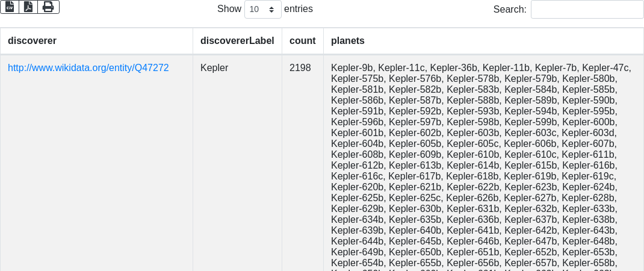Export the table as CSV
Screen dimensions: 644x271
click(x=10, y=7)
